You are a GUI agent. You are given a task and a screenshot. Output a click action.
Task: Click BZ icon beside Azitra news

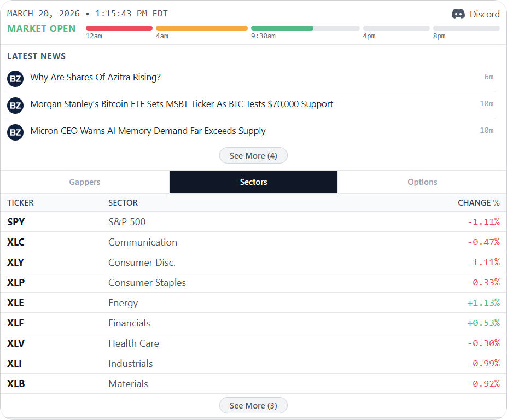pyautogui.click(x=15, y=79)
